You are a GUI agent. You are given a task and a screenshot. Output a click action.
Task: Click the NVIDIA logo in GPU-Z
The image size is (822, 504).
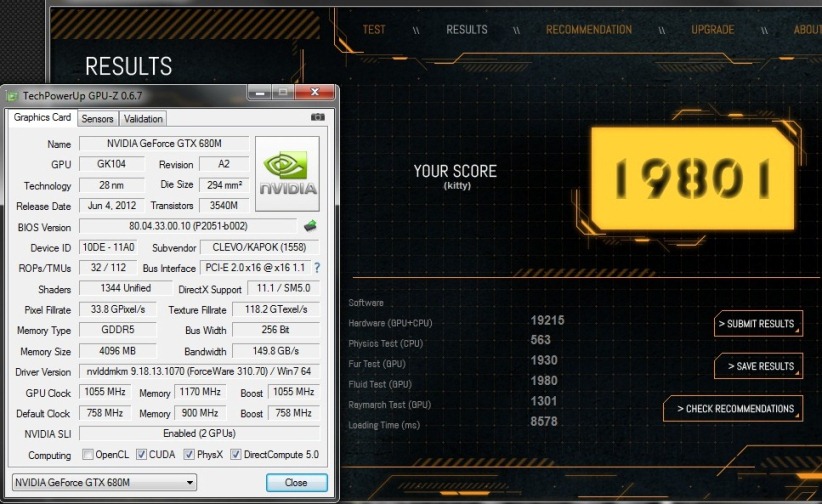click(x=287, y=174)
